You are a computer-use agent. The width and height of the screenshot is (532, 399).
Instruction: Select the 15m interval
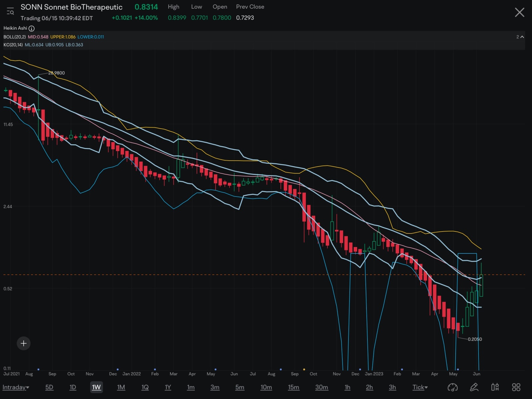point(294,387)
